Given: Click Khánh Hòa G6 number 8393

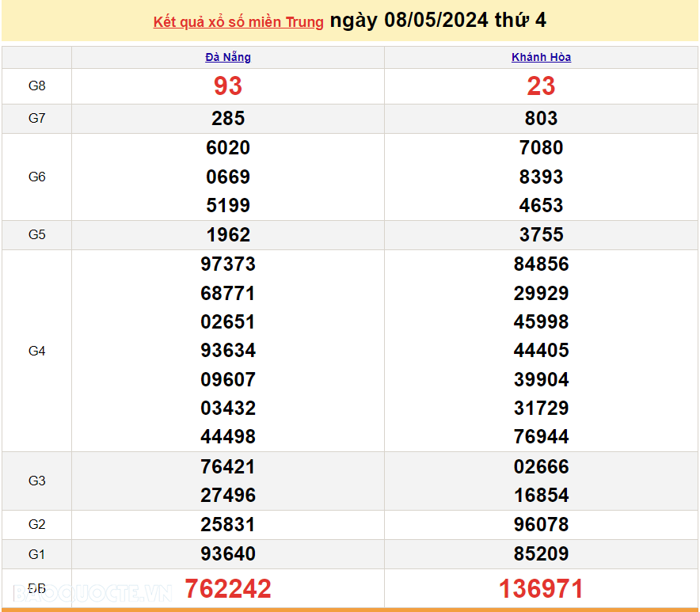Looking at the screenshot, I should 541,177.
